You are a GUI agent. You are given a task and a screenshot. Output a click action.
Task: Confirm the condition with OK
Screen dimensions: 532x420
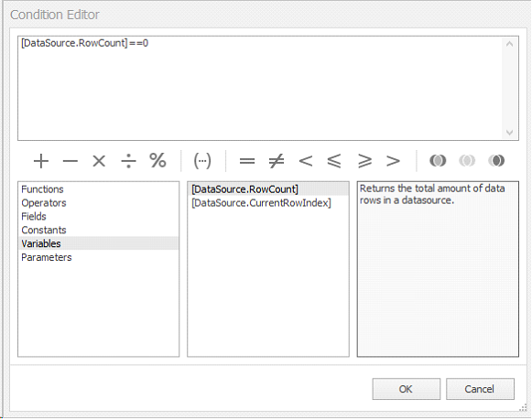pyautogui.click(x=407, y=389)
